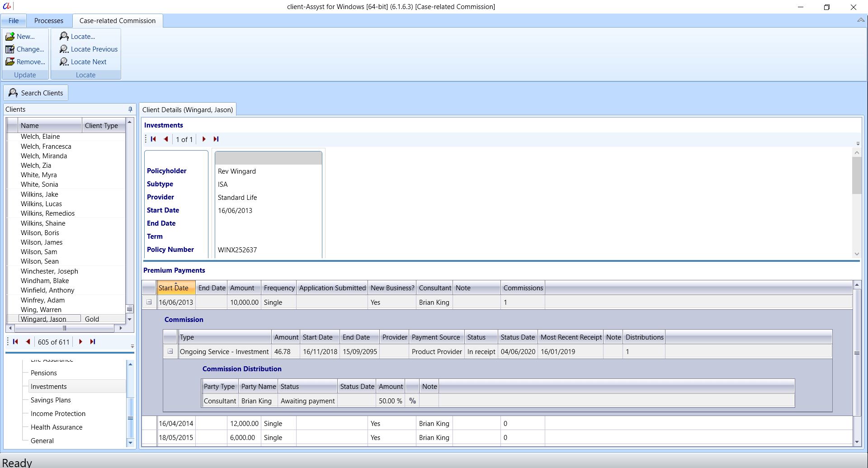
Task: Jump to first investment record
Action: (153, 139)
